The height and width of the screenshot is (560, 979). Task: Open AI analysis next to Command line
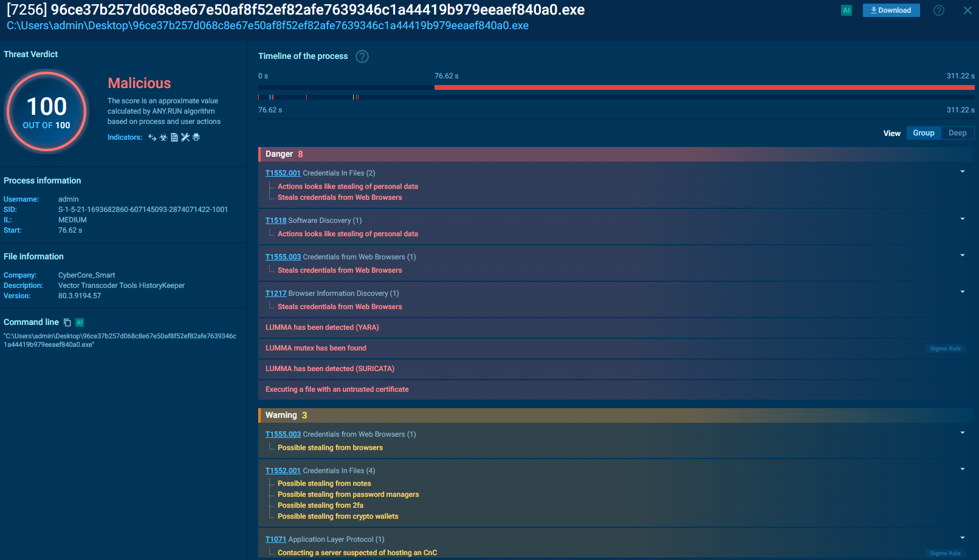(79, 323)
